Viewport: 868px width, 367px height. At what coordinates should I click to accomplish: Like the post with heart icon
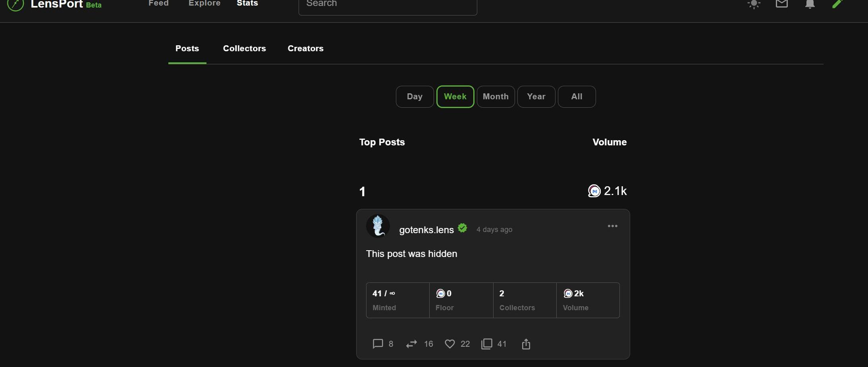click(x=449, y=344)
